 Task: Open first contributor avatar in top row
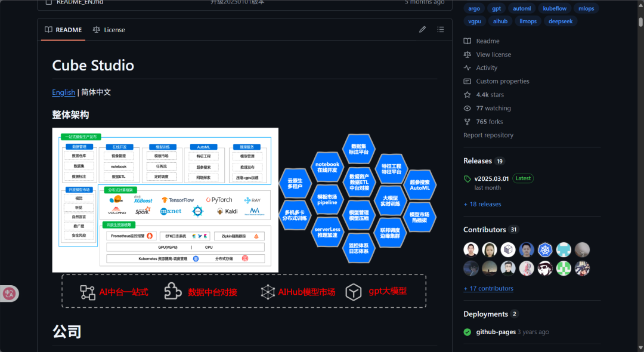point(471,250)
